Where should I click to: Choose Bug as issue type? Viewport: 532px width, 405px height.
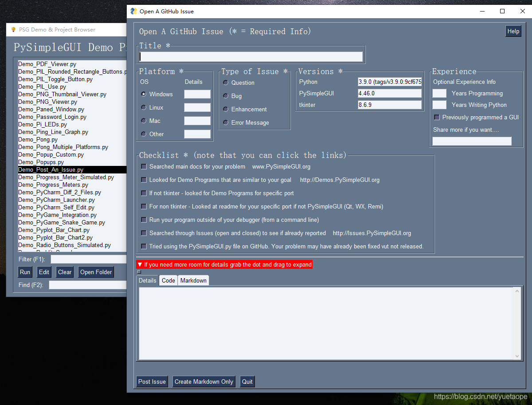click(x=226, y=96)
